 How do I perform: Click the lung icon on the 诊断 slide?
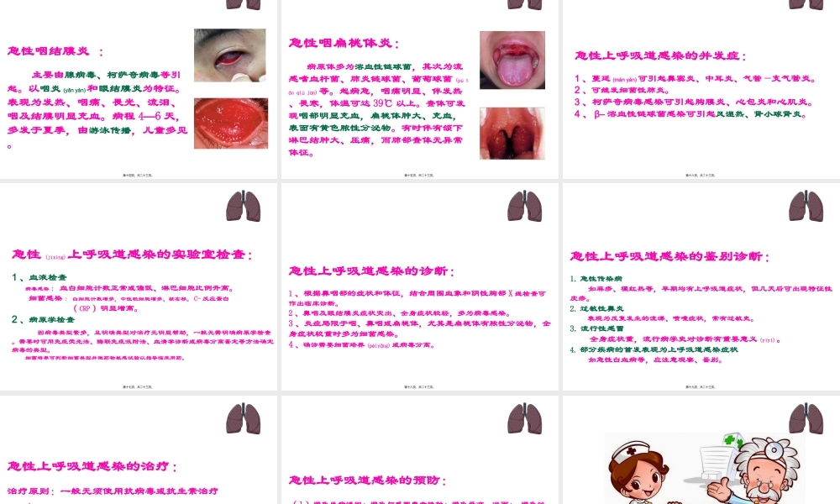point(524,207)
